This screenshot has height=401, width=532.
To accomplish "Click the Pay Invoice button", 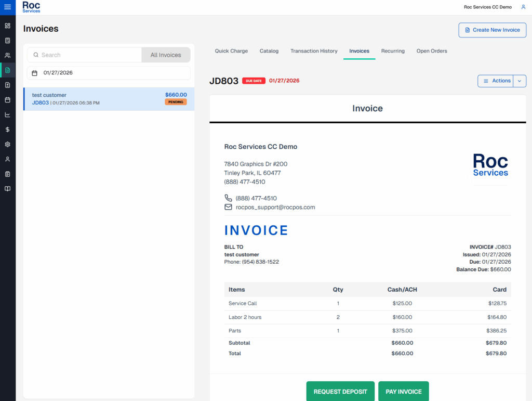I will 403,391.
